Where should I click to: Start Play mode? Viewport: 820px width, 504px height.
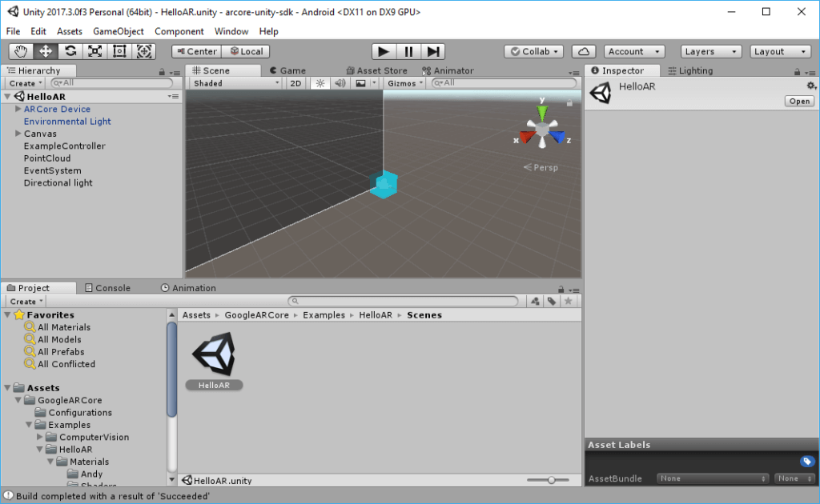(384, 51)
